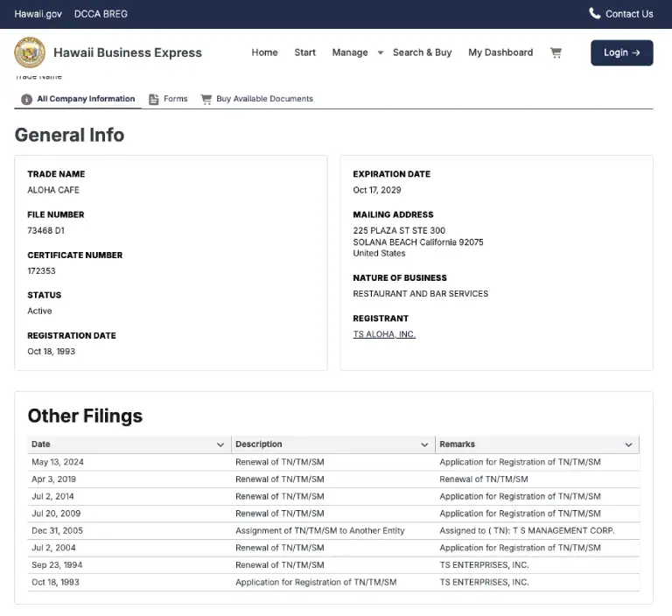Click the address line 225 PLAZA ST STE 300
This screenshot has height=616, width=672.
point(399,231)
